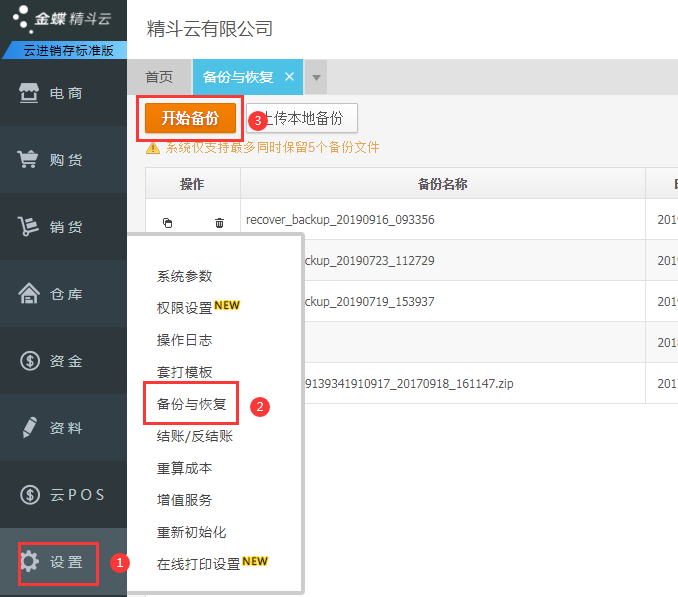This screenshot has height=597, width=678.
Task: Open 在线打印设置 menu entry
Action: pos(198,564)
